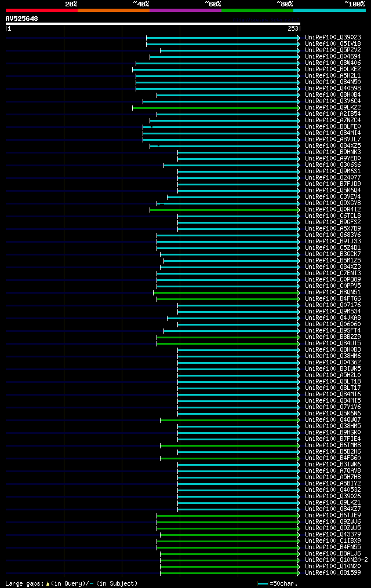Image resolution: width=371 pixels, height=588 pixels.
Task: Click the white query sequence bar
Action: 153,24
